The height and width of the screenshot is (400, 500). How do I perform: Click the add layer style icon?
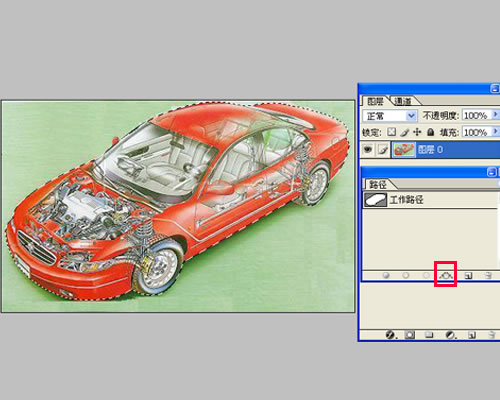[391, 335]
